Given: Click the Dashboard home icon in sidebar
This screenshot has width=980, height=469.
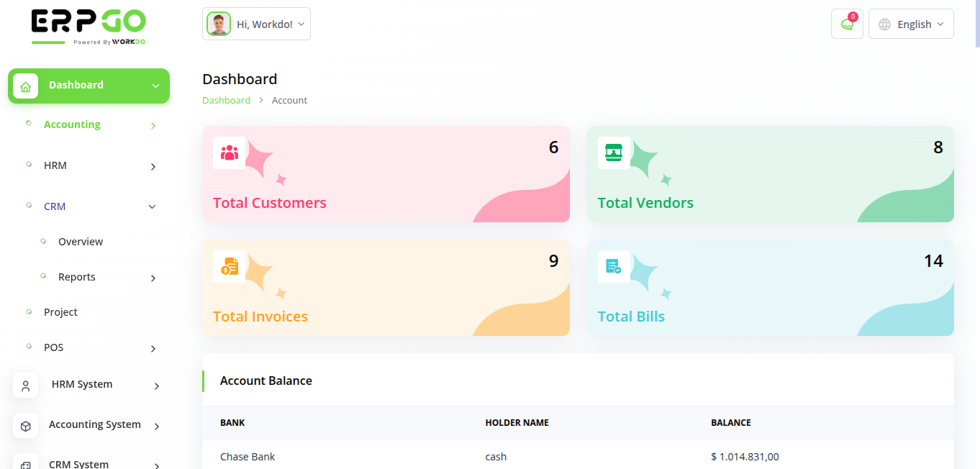Looking at the screenshot, I should point(26,86).
